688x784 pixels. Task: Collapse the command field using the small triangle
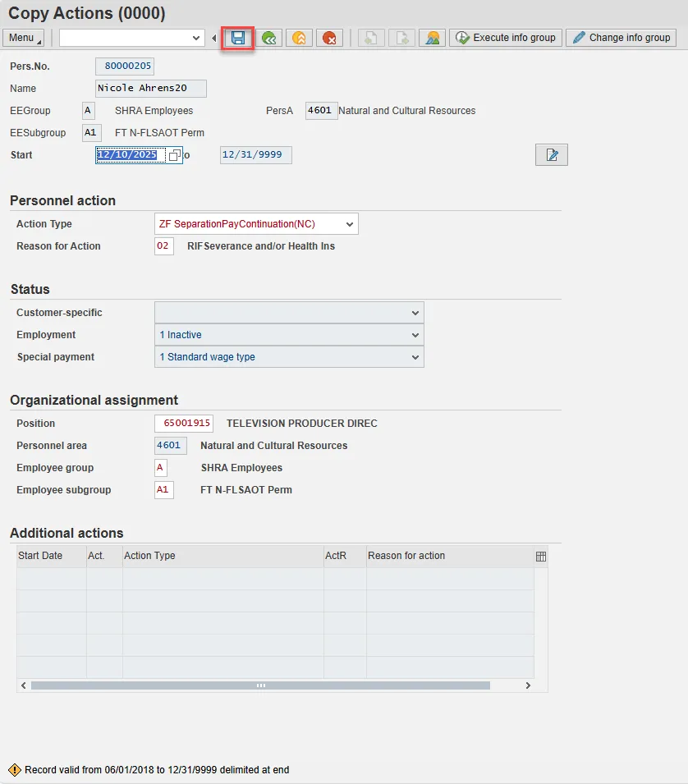(x=214, y=38)
